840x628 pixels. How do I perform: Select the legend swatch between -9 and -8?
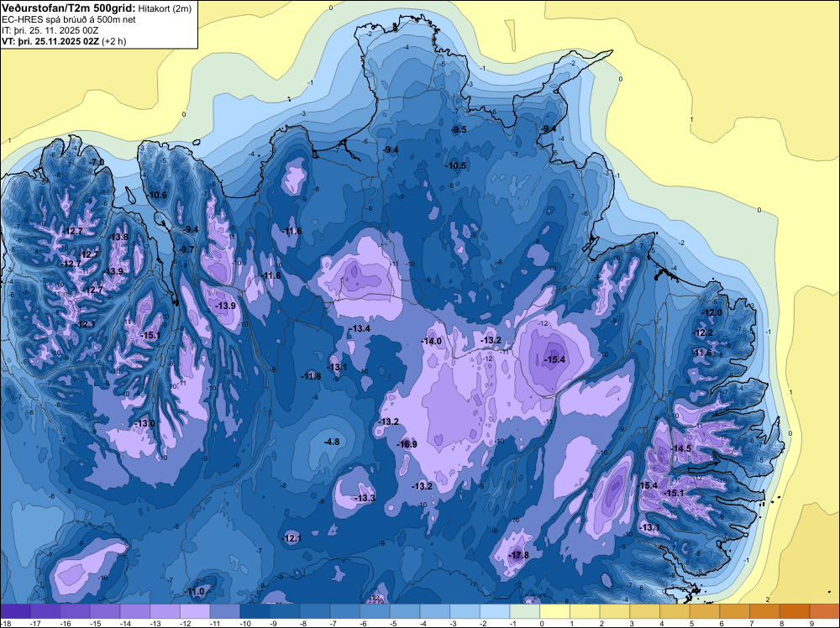click(285, 611)
